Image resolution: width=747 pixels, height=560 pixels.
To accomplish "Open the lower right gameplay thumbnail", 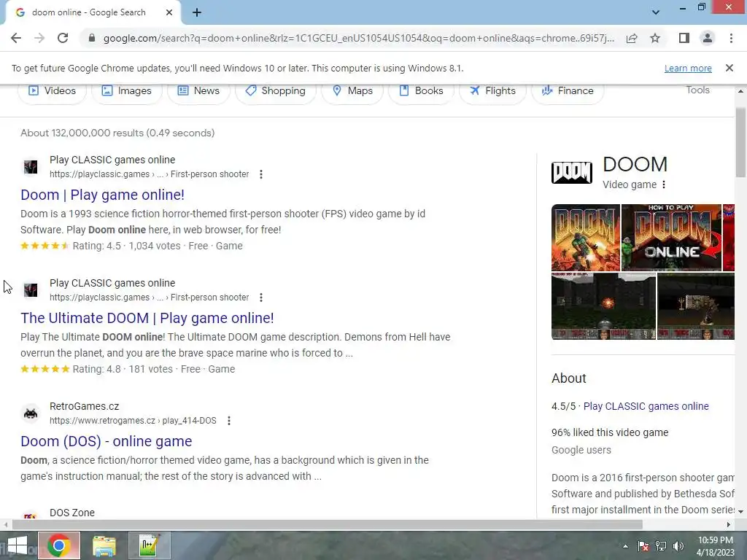I will tap(695, 306).
